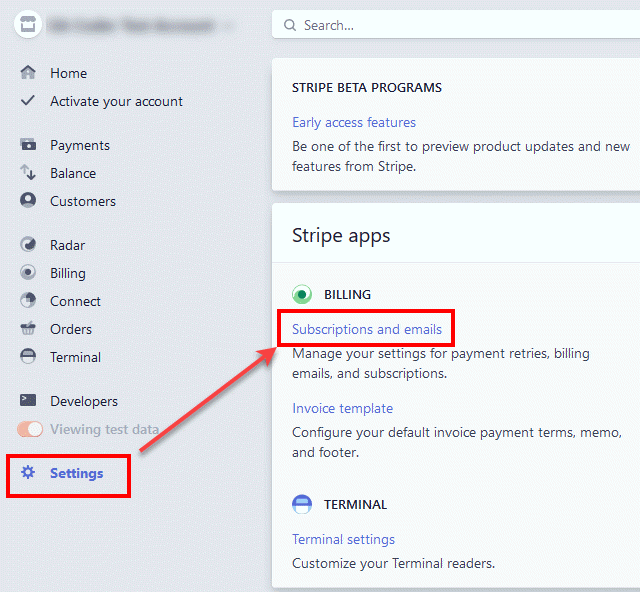Click the Settings gear icon

pyautogui.click(x=28, y=473)
